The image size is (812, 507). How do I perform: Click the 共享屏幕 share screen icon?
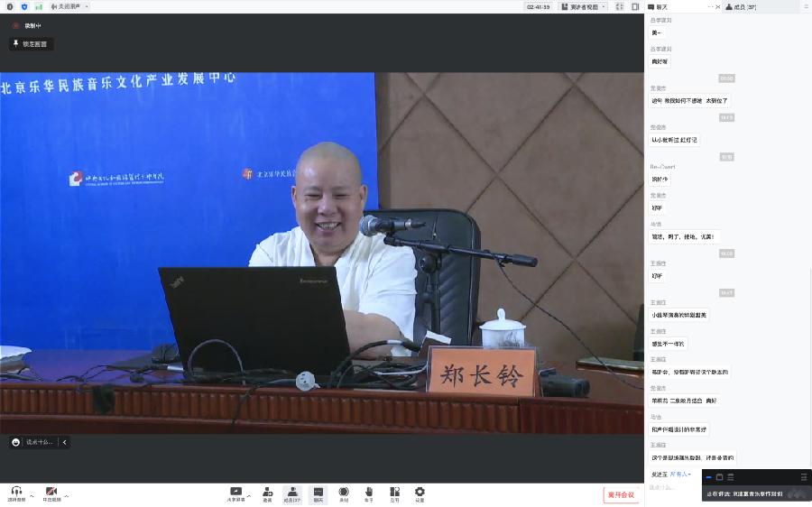point(235,494)
